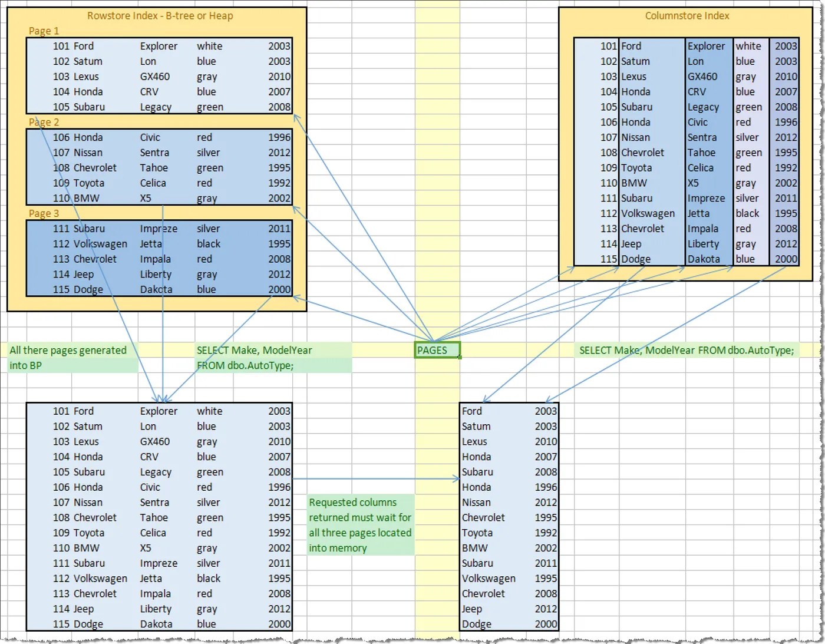Click 'black' in the Columnstore Index table
This screenshot has width=825, height=644.
tap(747, 213)
